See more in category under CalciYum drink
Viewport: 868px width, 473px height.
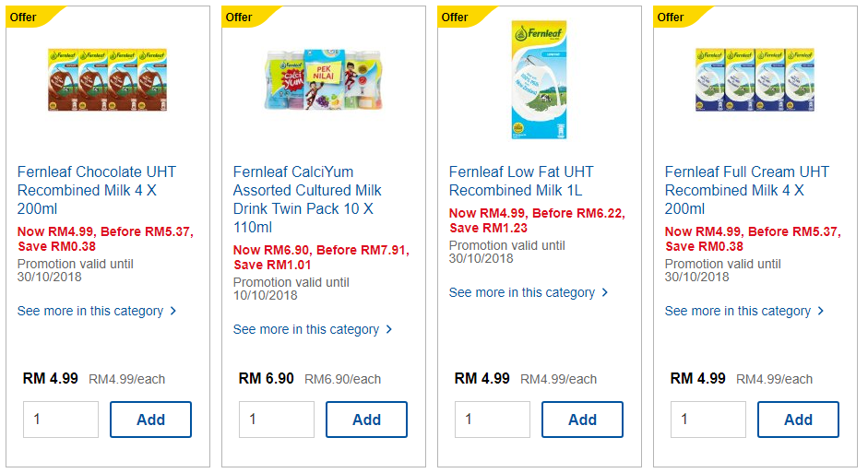pos(313,329)
